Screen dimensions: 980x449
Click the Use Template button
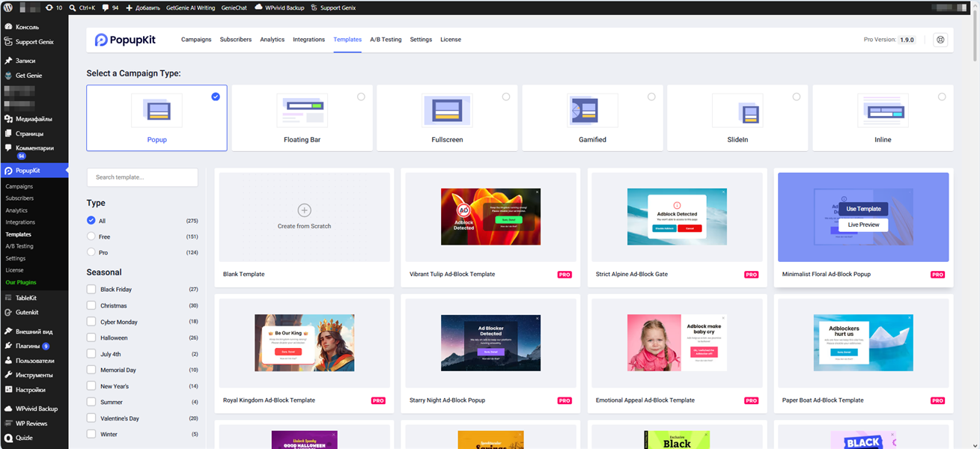pyautogui.click(x=864, y=209)
